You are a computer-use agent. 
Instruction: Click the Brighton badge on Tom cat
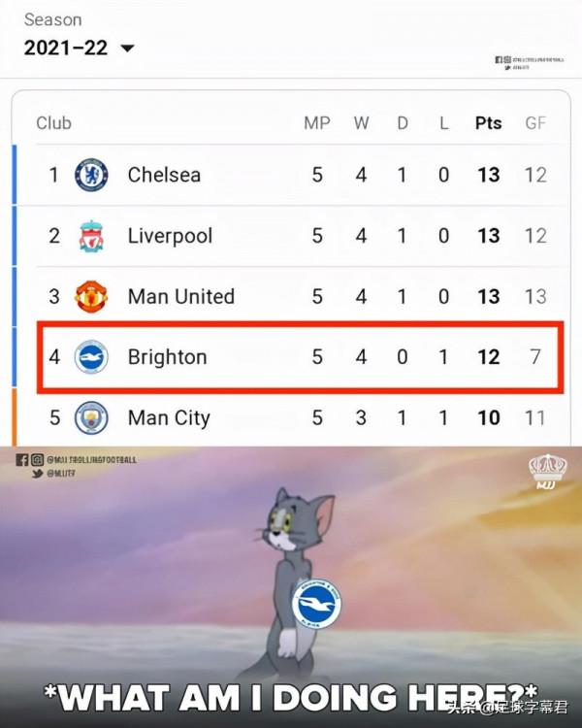pyautogui.click(x=316, y=603)
